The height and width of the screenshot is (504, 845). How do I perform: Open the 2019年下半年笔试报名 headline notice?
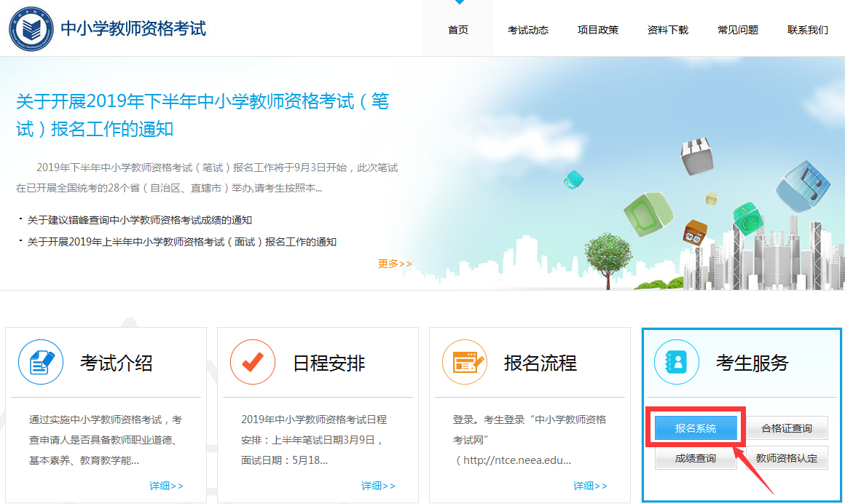(x=203, y=115)
